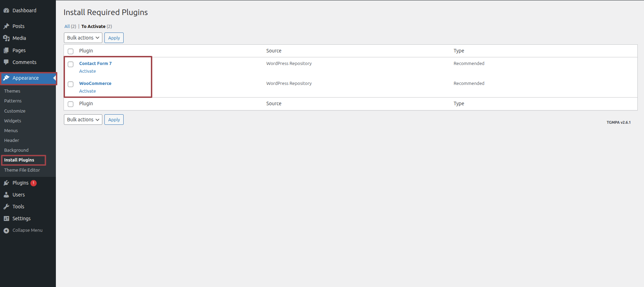644x287 pixels.
Task: Open Patterns submenu item
Action: 13,101
